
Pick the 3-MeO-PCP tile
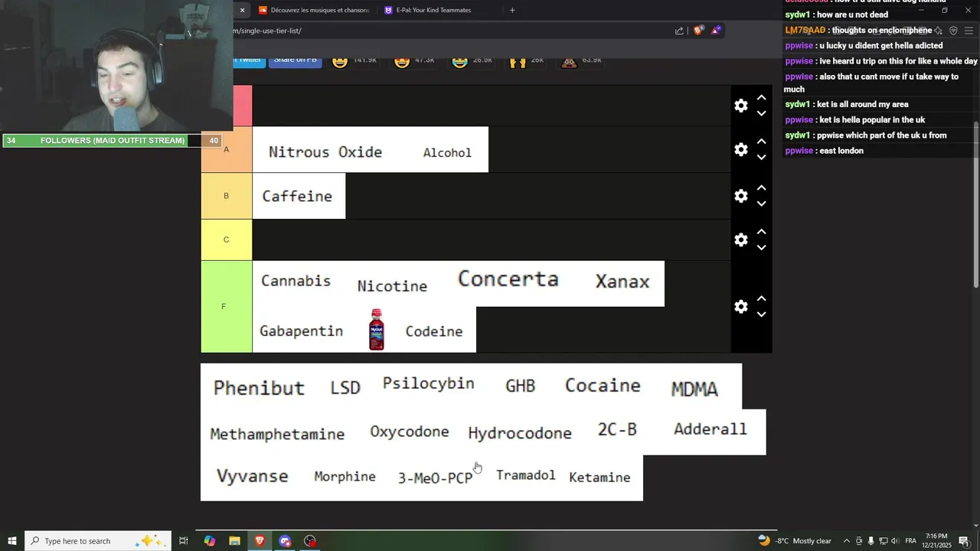pos(435,478)
